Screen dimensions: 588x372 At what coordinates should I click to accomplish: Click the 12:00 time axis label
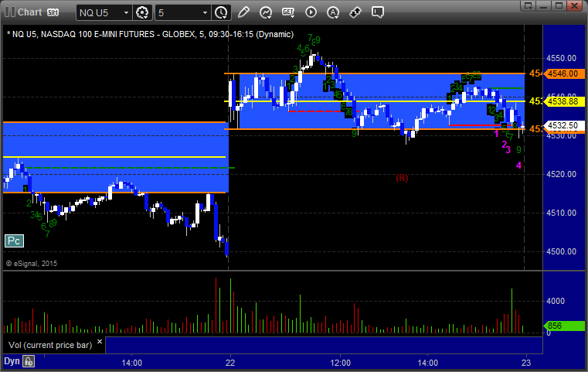(x=341, y=363)
